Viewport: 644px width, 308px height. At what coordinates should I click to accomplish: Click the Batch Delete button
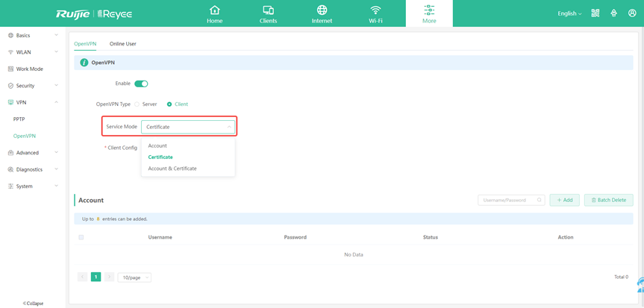point(608,200)
